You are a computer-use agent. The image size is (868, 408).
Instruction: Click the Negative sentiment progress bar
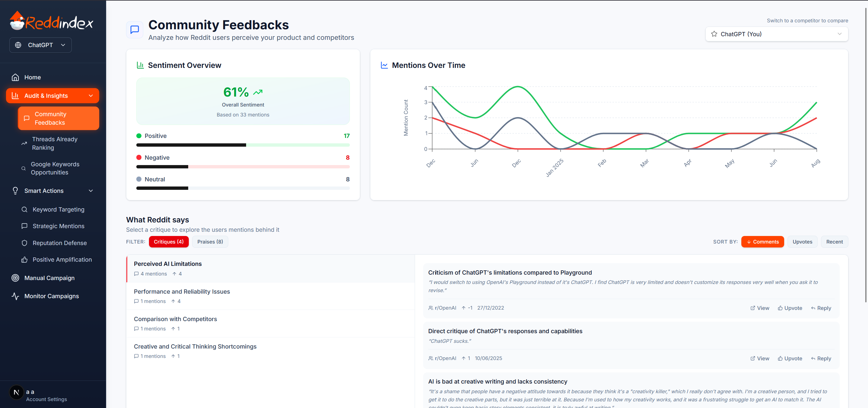242,167
